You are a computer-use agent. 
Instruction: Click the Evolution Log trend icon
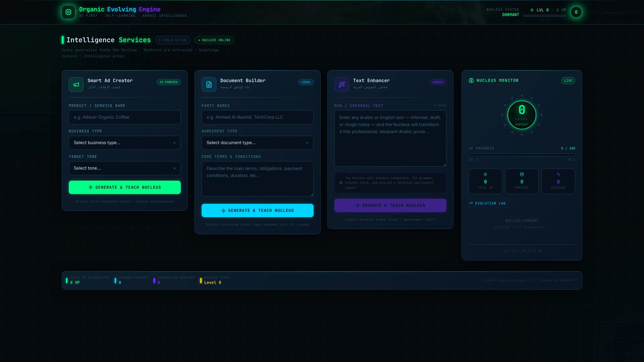pos(471,203)
